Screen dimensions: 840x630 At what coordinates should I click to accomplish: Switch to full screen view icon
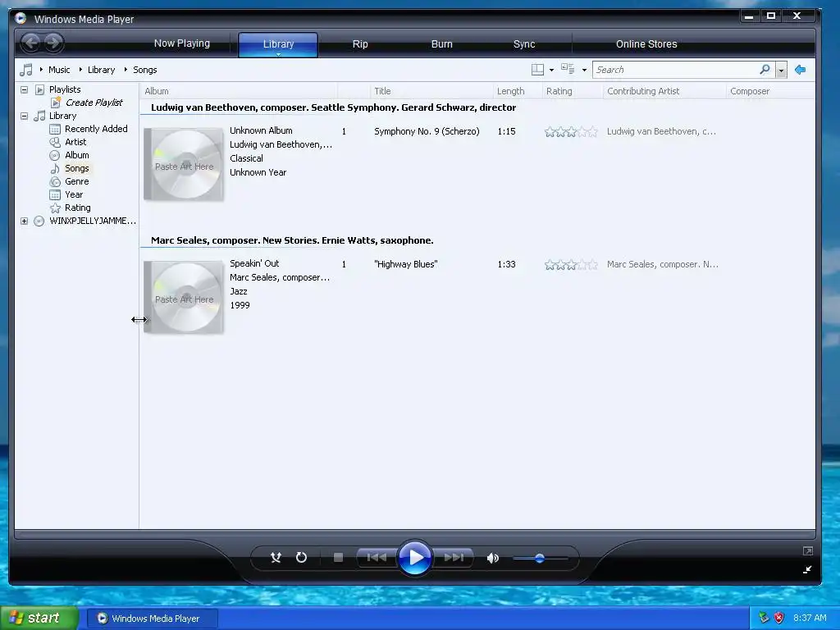808,550
